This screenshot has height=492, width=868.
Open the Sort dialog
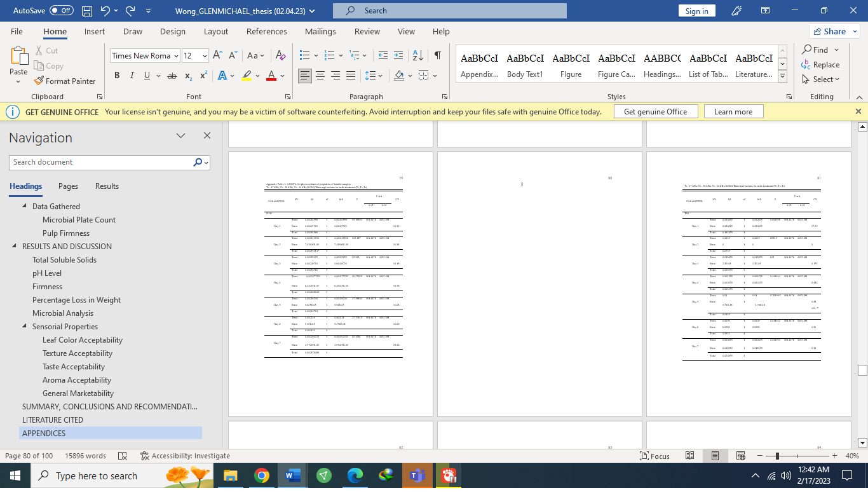(417, 55)
